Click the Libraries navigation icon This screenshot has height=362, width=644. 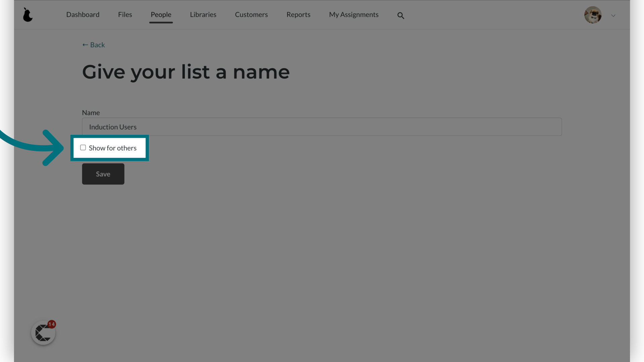203,15
